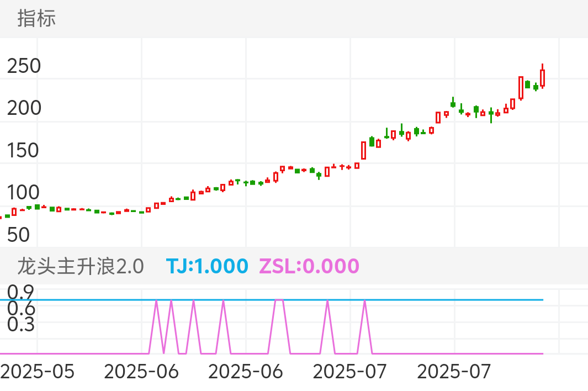Select the 250 price axis label
The width and height of the screenshot is (588, 391).
tap(24, 66)
